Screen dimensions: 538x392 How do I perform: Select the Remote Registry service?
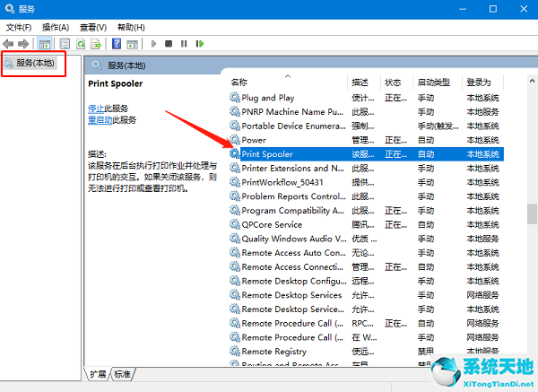[x=274, y=352]
